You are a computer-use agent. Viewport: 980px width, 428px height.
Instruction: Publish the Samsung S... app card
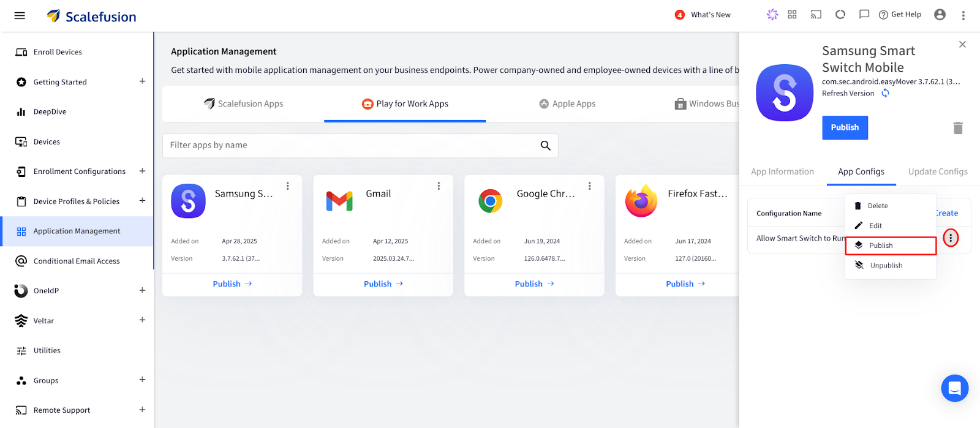pos(232,284)
